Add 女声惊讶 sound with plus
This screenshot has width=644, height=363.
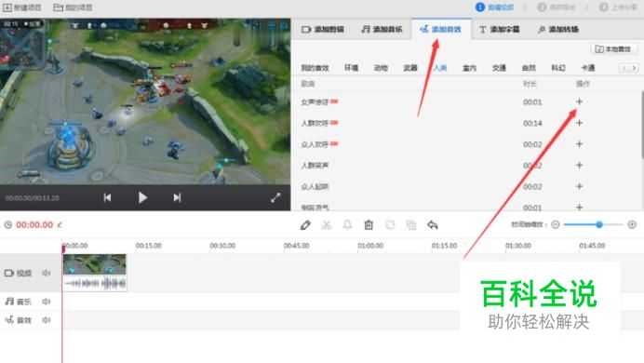579,101
